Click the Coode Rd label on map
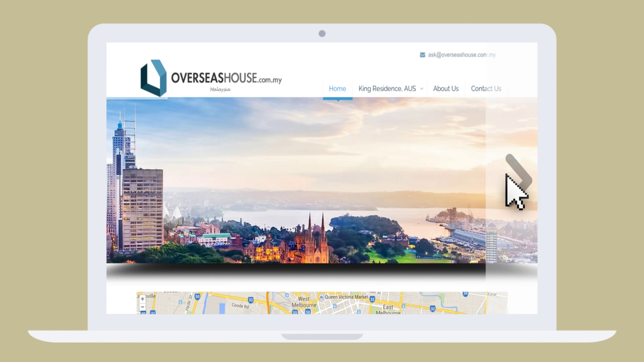Screen dimensions: 644x362 [x=240, y=306]
